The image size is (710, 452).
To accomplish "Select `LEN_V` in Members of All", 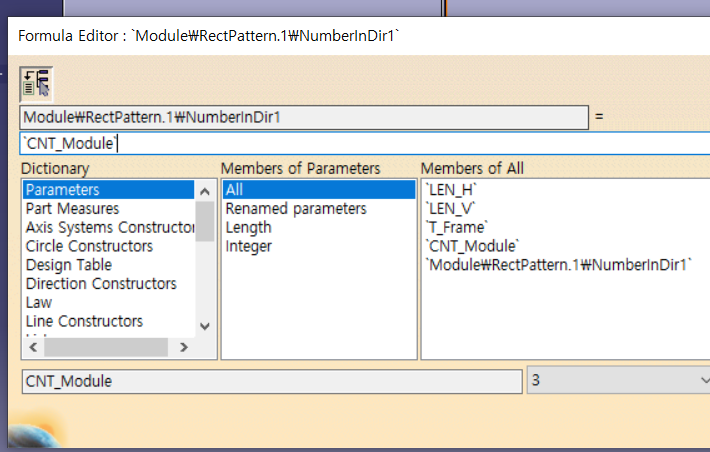I will 451,208.
